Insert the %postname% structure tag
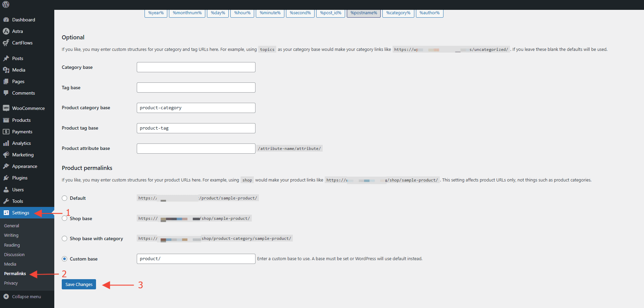 [x=363, y=13]
